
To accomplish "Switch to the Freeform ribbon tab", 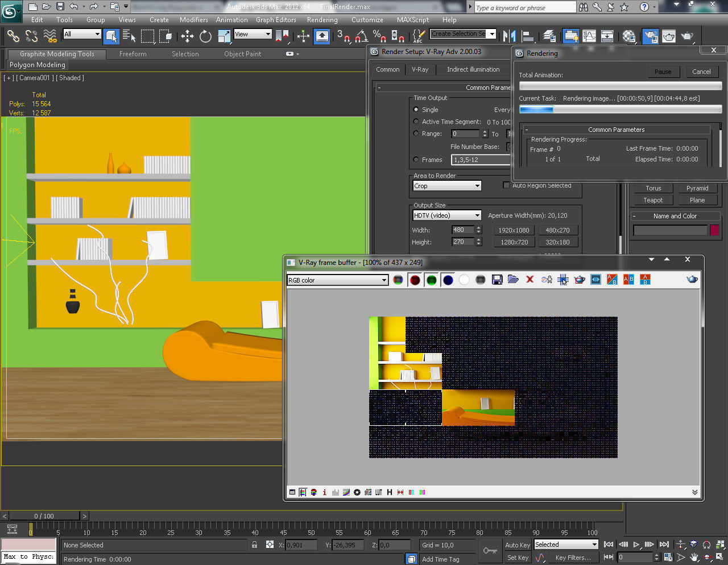I will [x=133, y=54].
